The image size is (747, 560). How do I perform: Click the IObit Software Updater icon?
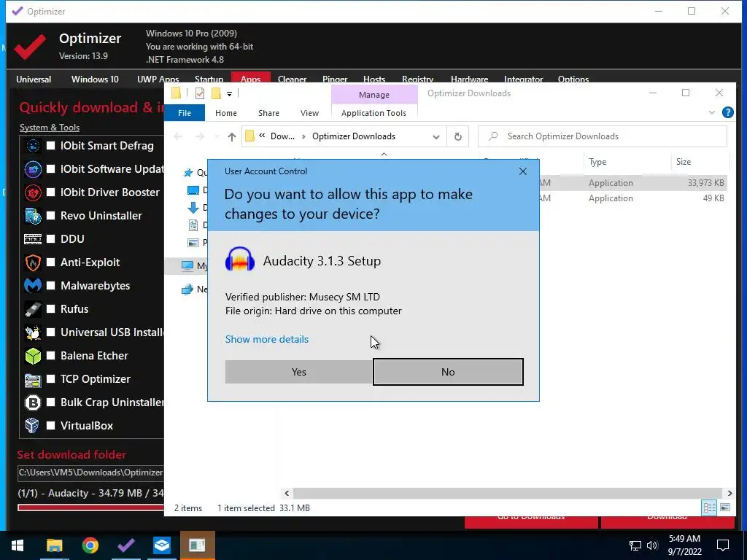click(x=33, y=169)
